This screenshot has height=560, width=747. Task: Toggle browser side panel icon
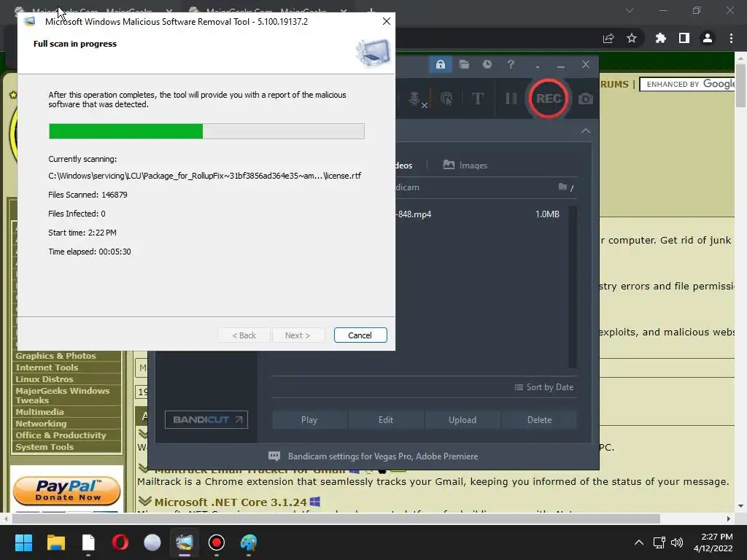coord(684,38)
